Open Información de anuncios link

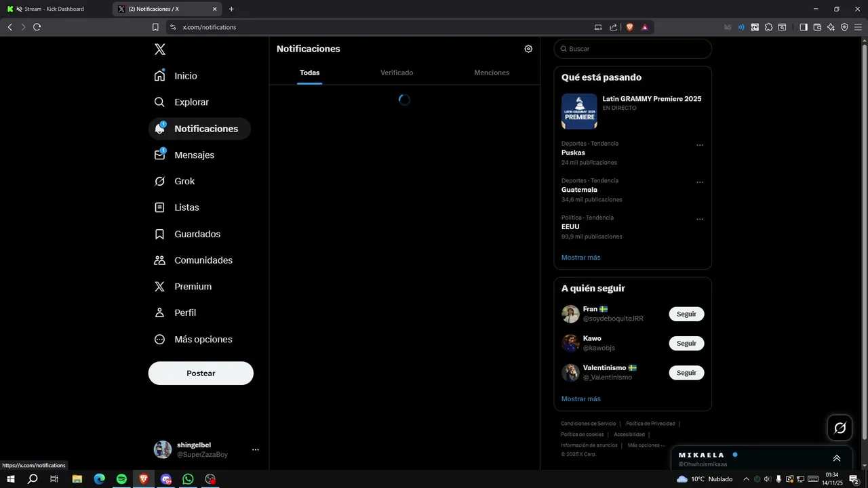[x=589, y=445]
